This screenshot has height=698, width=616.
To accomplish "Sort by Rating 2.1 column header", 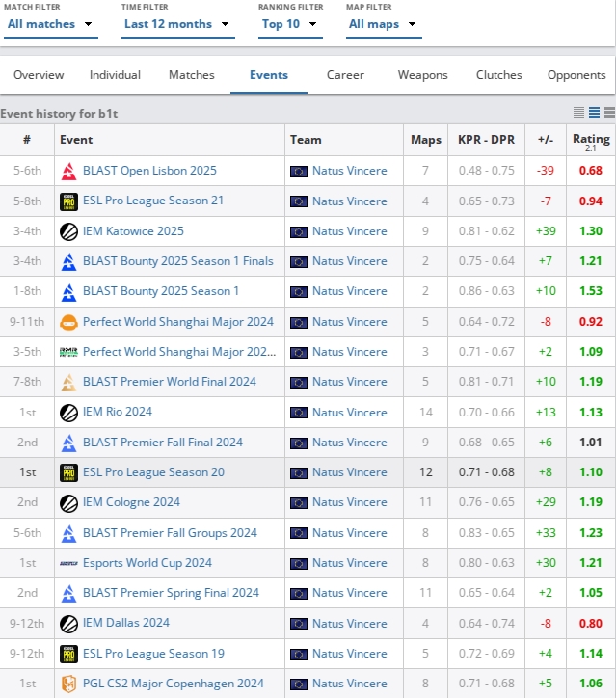I will 591,142.
